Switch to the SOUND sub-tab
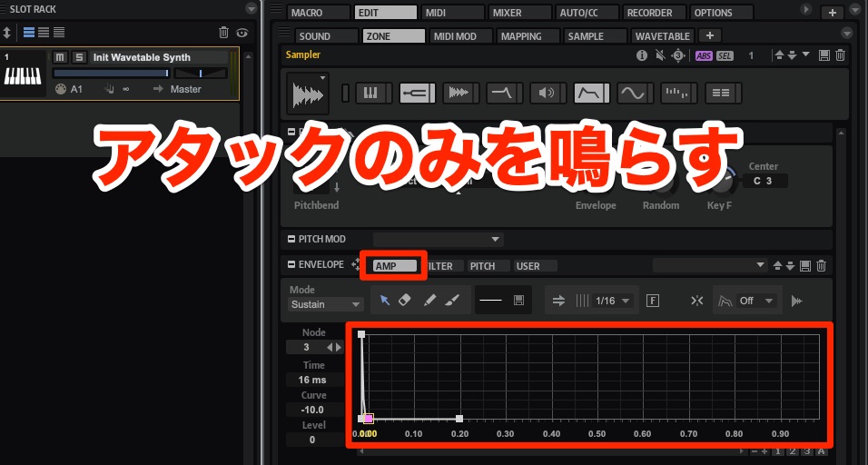Screen dimensions: 868x465 [327, 36]
